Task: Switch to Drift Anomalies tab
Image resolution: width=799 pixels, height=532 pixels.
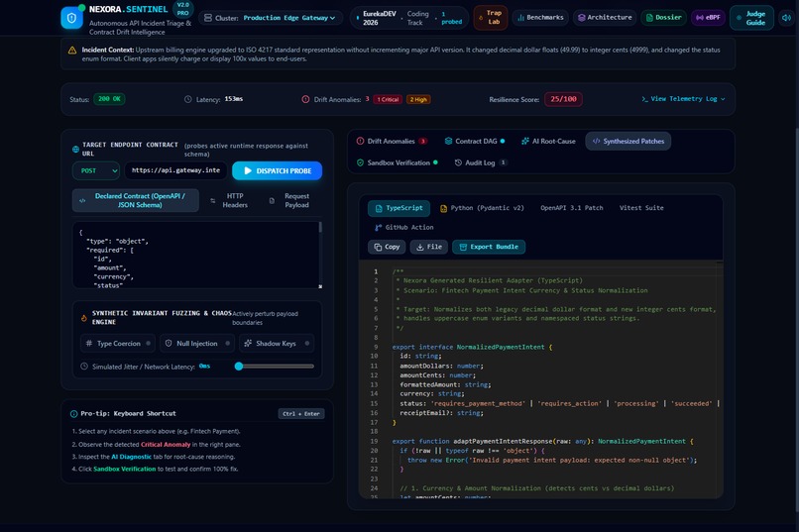Action: [x=392, y=141]
